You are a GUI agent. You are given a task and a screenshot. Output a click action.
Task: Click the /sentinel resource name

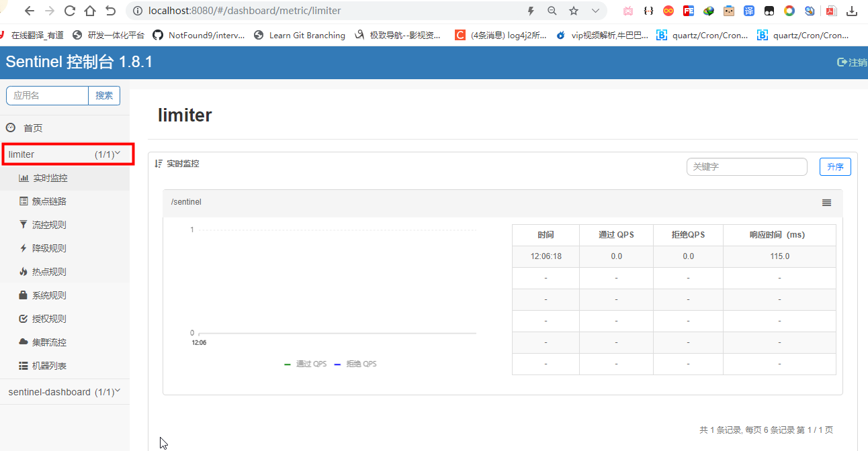[186, 202]
